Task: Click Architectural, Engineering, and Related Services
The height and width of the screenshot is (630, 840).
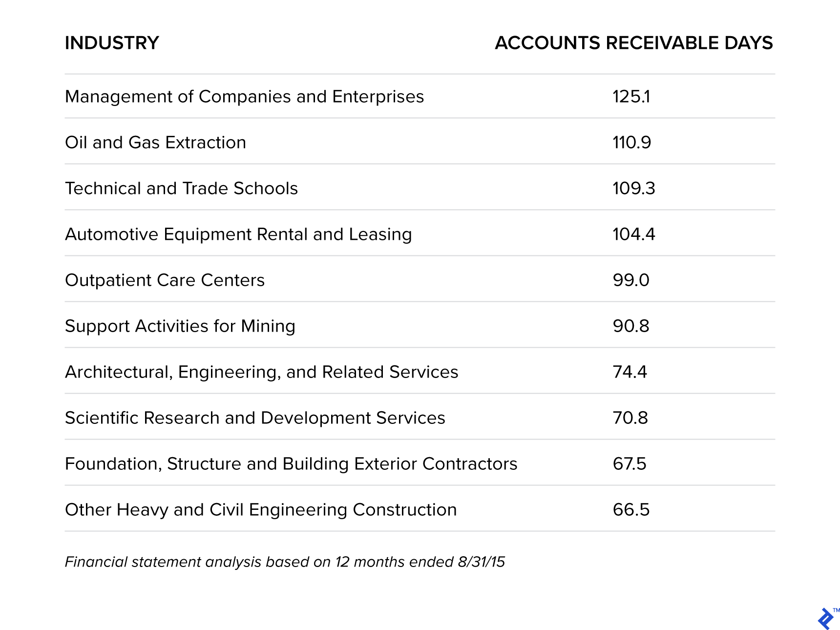Action: pyautogui.click(x=261, y=372)
